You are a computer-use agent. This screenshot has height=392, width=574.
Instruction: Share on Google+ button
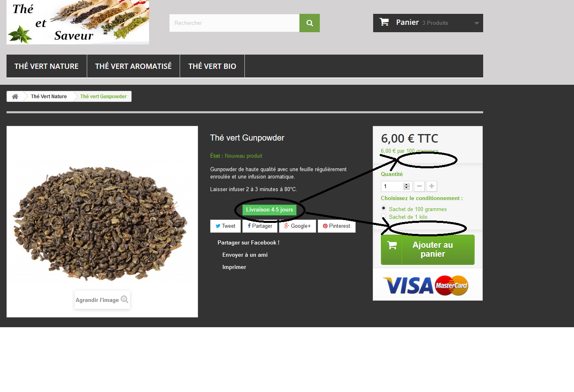point(297,226)
